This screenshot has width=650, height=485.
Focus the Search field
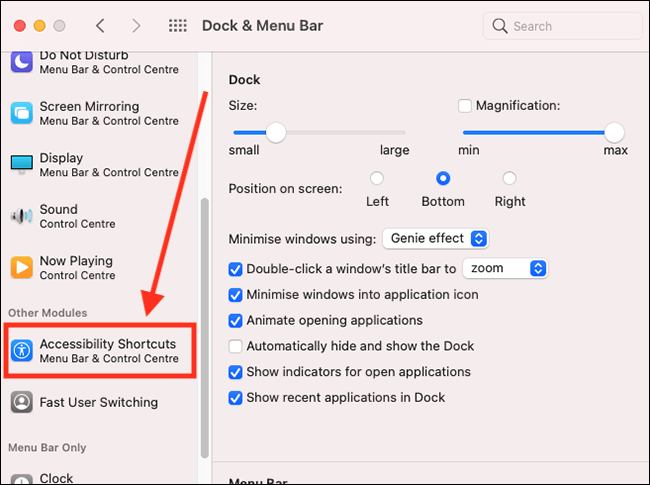(563, 26)
